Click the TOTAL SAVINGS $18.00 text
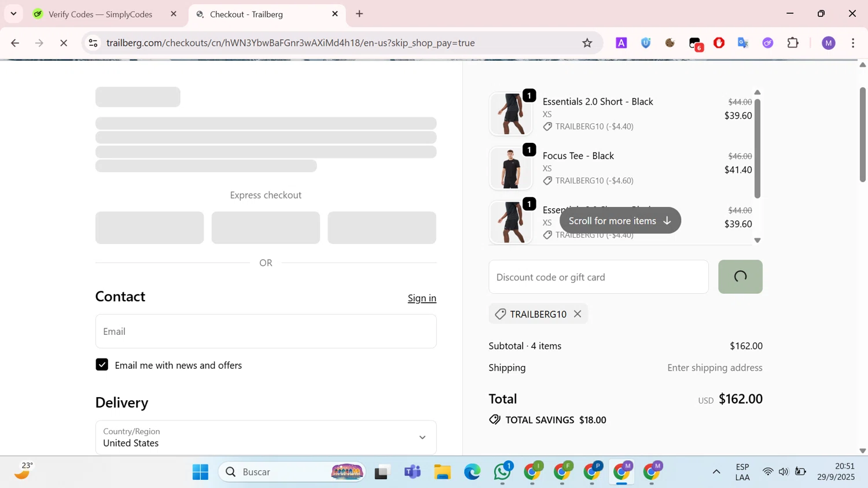This screenshot has width=868, height=488. 556,420
